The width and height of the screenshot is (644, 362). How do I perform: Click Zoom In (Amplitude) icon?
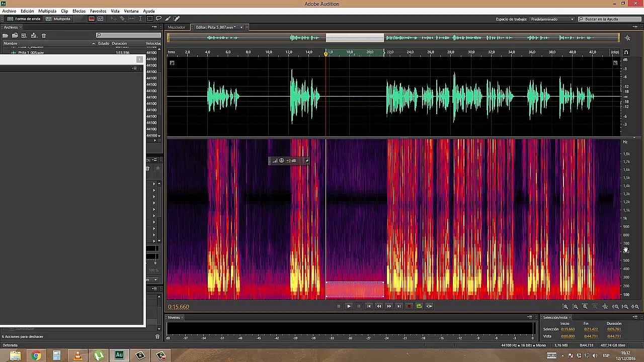click(566, 307)
